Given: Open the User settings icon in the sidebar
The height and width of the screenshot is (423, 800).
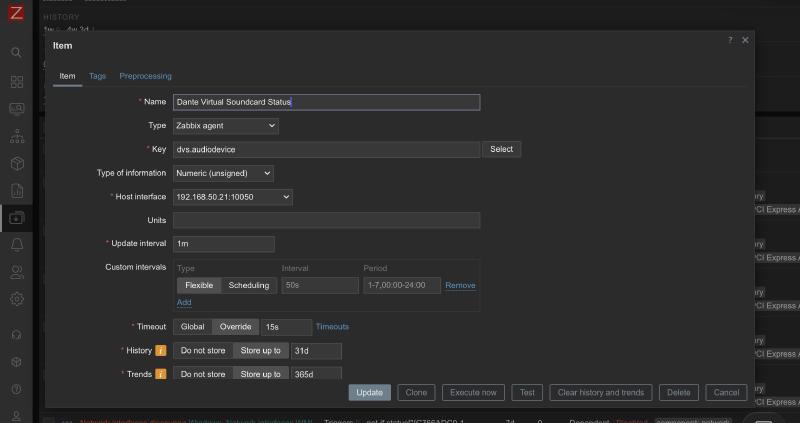Looking at the screenshot, I should point(16,416).
